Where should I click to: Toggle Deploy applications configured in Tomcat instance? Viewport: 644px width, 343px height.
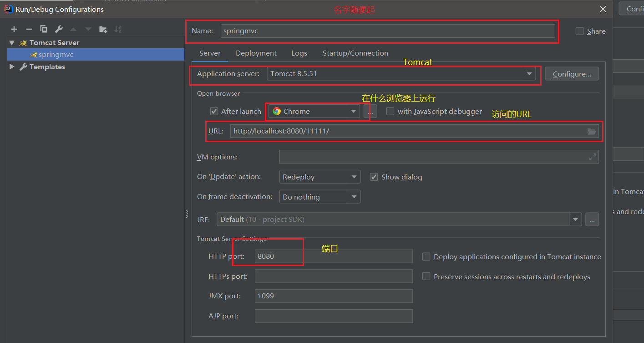tap(426, 256)
